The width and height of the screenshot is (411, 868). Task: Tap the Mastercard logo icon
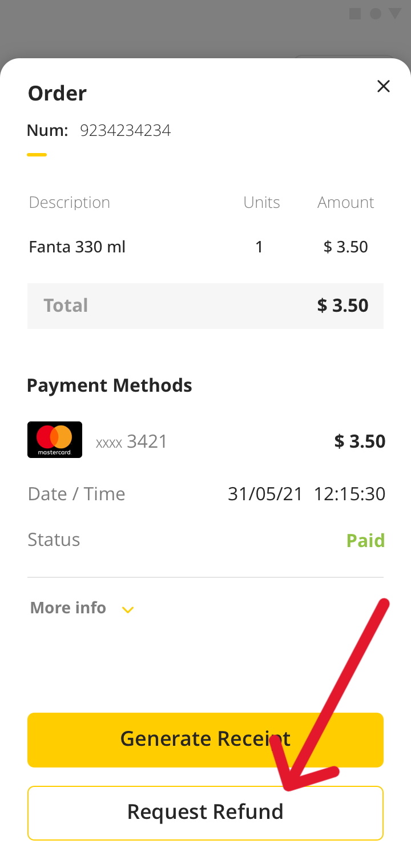click(x=55, y=440)
